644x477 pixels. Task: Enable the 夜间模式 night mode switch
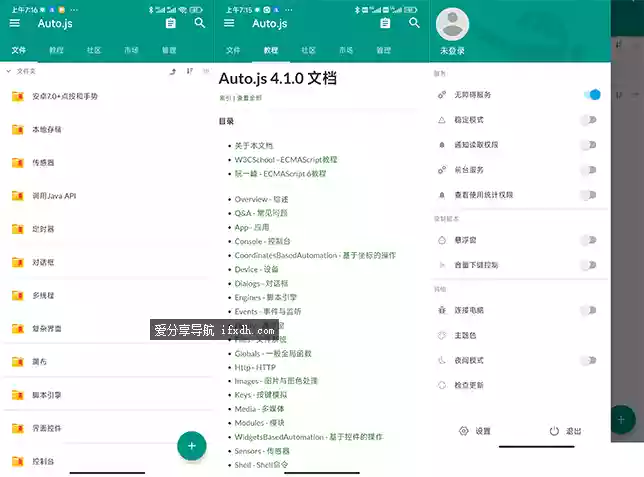point(589,360)
